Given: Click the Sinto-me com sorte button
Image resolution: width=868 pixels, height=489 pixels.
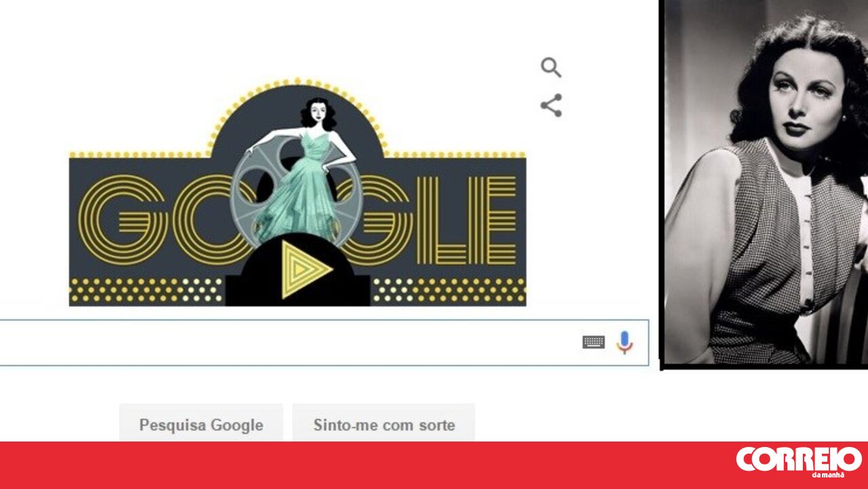Looking at the screenshot, I should click(x=384, y=425).
